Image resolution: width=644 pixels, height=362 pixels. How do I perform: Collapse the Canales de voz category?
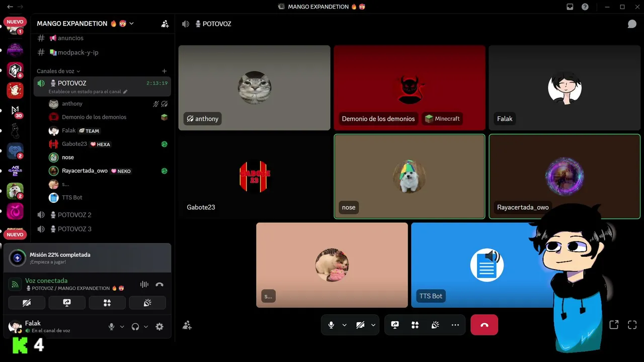58,71
